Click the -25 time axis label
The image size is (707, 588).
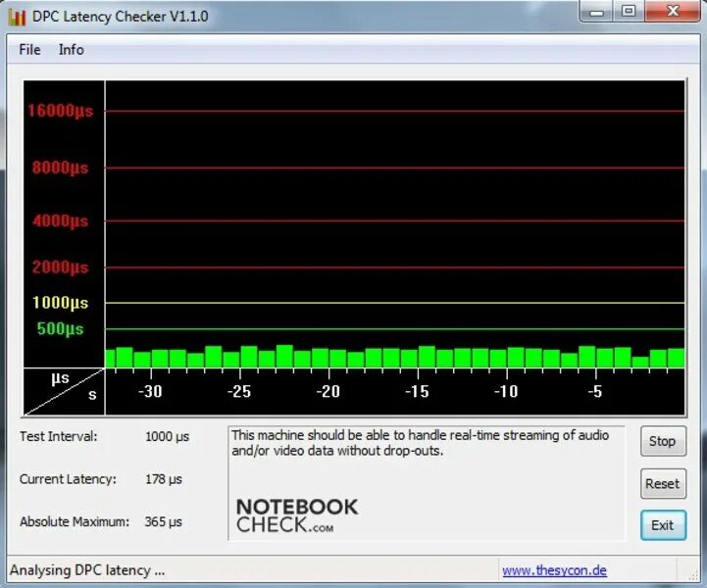239,392
